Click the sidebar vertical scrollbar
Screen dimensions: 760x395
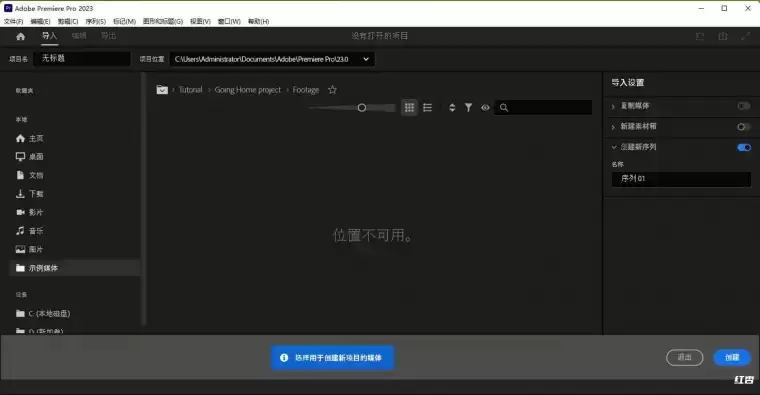point(143,199)
